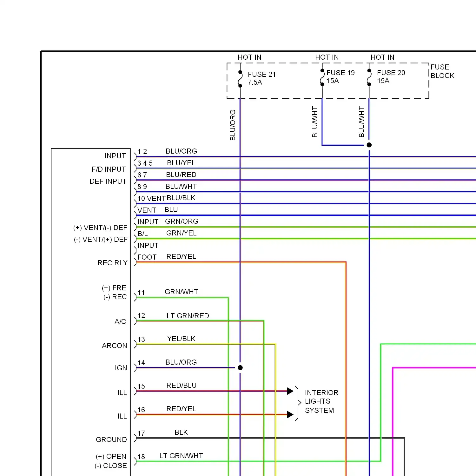Click the 6 7 pin numbers
476x476 pixels.
(142, 175)
